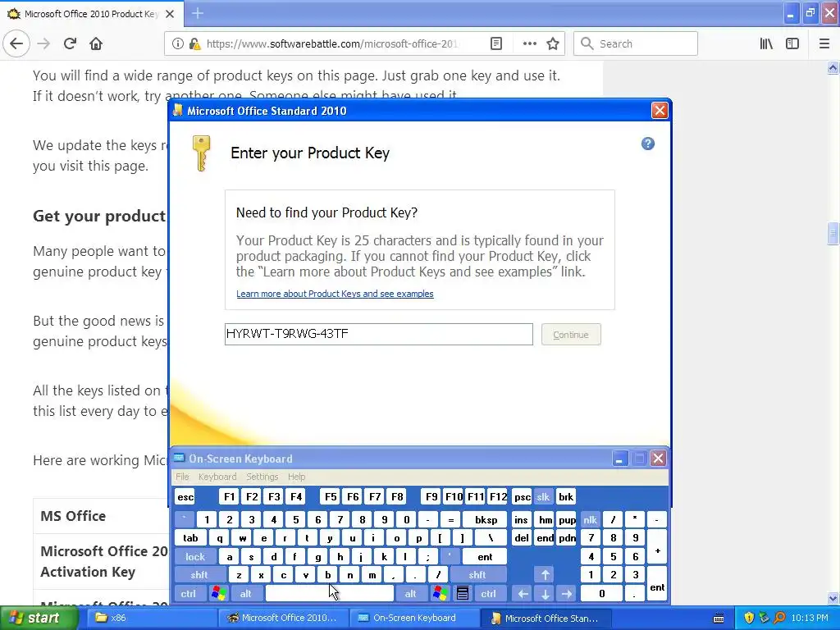Screen dimensions: 840x630
Task: Bookmark this page with the star icon
Action: (553, 43)
